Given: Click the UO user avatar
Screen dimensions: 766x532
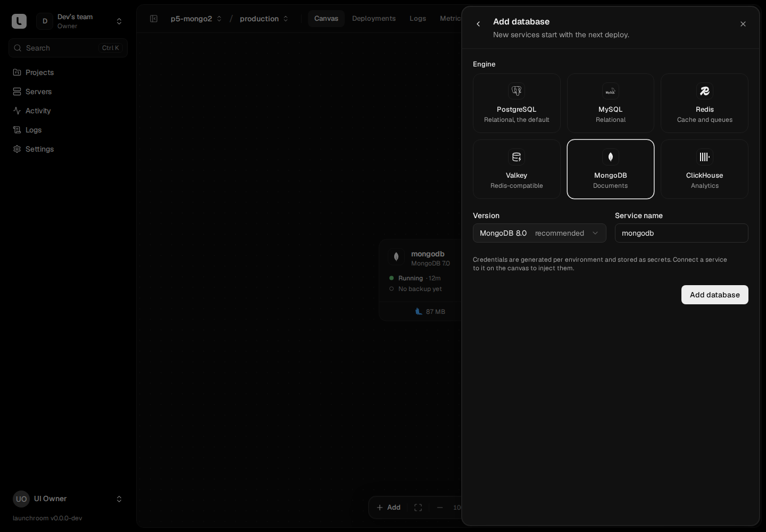Looking at the screenshot, I should (x=21, y=499).
